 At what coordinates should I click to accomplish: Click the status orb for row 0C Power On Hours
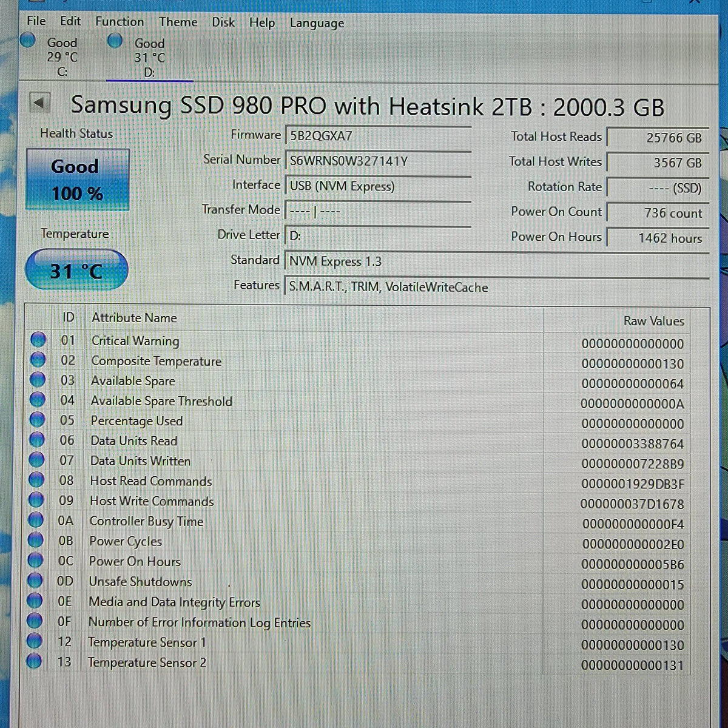tap(36, 560)
